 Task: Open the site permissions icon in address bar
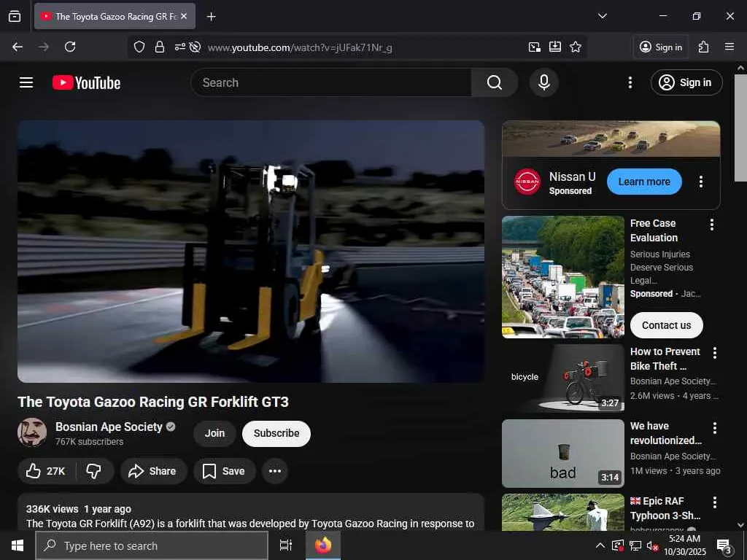click(x=179, y=47)
